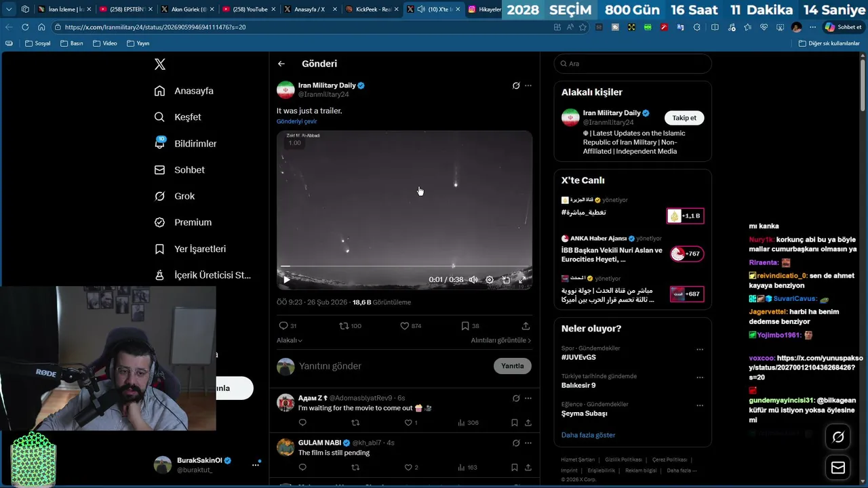Screen dimensions: 868x488
Task: Click Takip et to follow Iran Military Daily
Action: click(x=684, y=118)
